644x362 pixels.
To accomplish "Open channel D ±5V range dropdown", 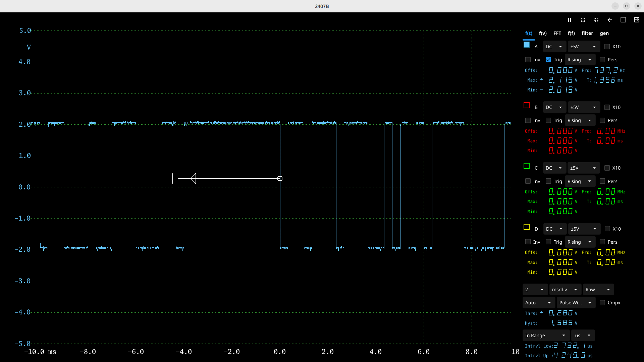I will (x=584, y=229).
